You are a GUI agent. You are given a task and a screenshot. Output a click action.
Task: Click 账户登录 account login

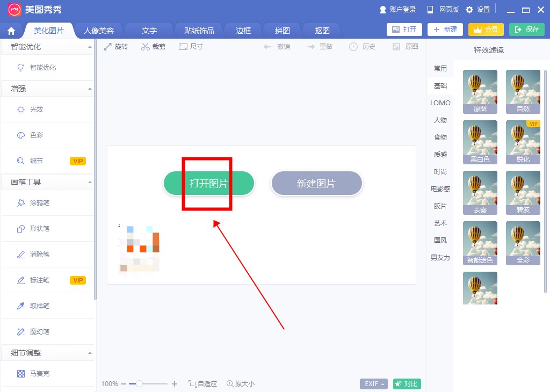click(x=398, y=10)
